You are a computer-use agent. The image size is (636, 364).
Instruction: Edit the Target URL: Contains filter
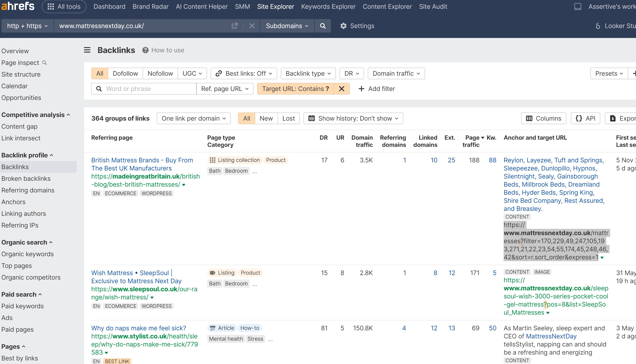296,89
